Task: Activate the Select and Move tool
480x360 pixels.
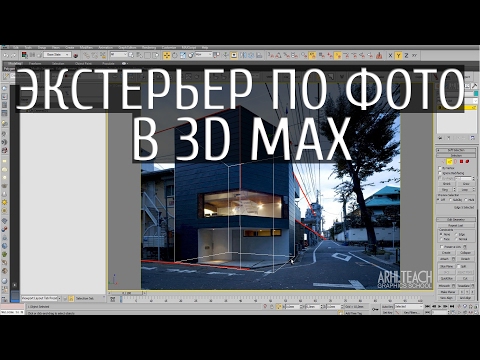Action: [166, 55]
